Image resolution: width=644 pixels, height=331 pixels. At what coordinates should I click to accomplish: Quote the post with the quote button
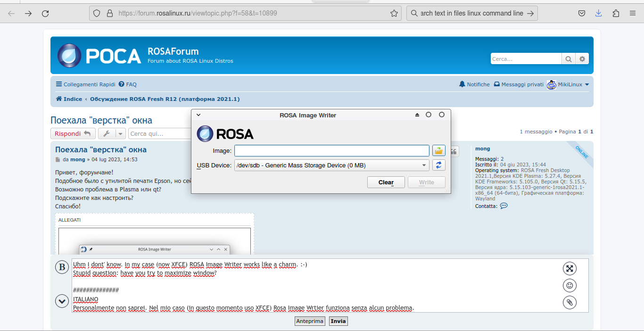454,151
